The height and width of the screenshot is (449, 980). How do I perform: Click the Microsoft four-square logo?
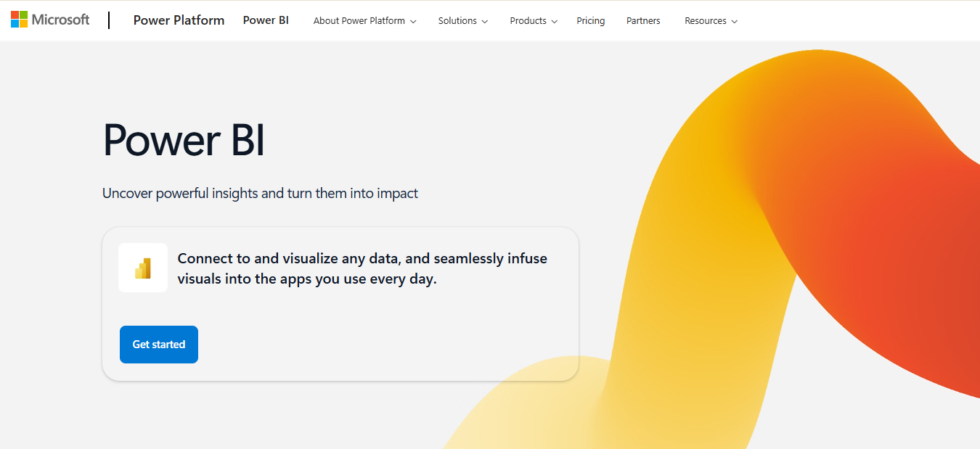click(x=19, y=20)
